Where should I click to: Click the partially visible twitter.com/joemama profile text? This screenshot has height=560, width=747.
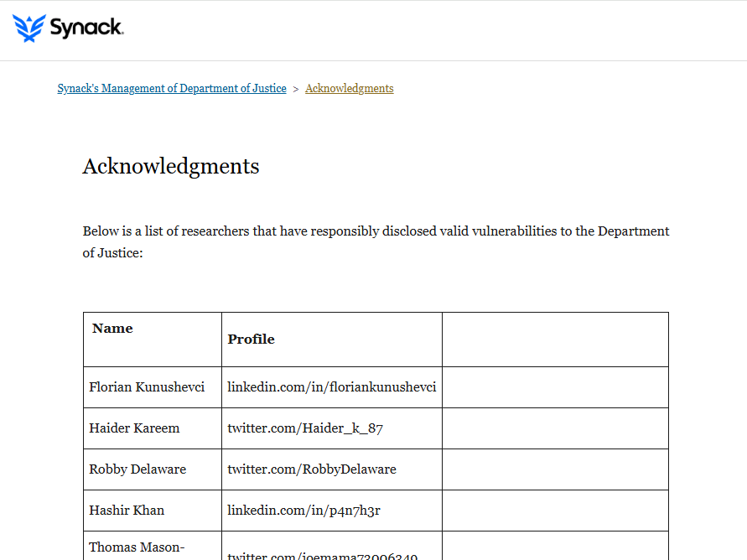coord(323,556)
